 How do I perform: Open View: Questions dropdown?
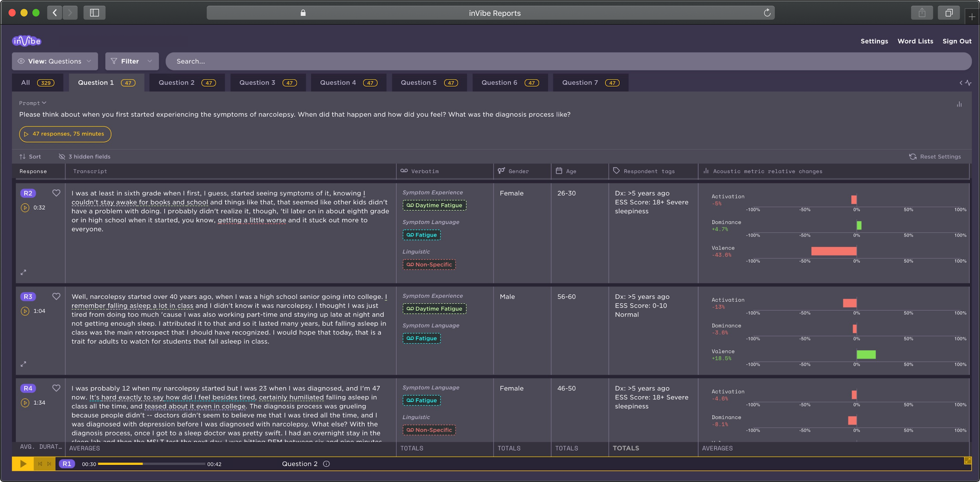55,61
